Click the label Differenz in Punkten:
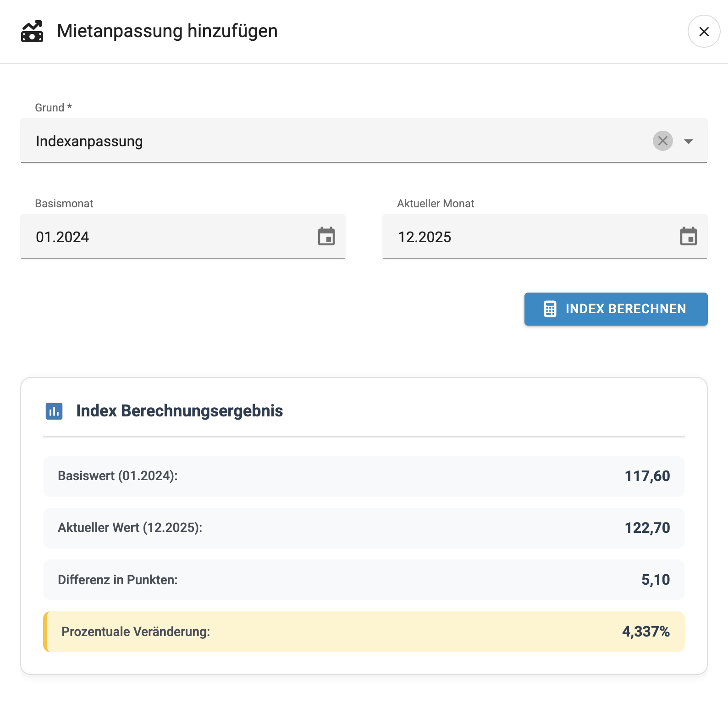The image size is (728, 709). pos(118,580)
